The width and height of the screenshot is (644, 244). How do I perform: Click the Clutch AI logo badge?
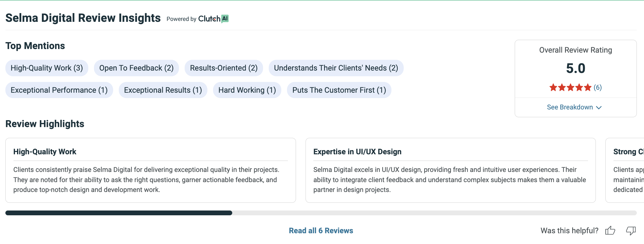(x=213, y=19)
